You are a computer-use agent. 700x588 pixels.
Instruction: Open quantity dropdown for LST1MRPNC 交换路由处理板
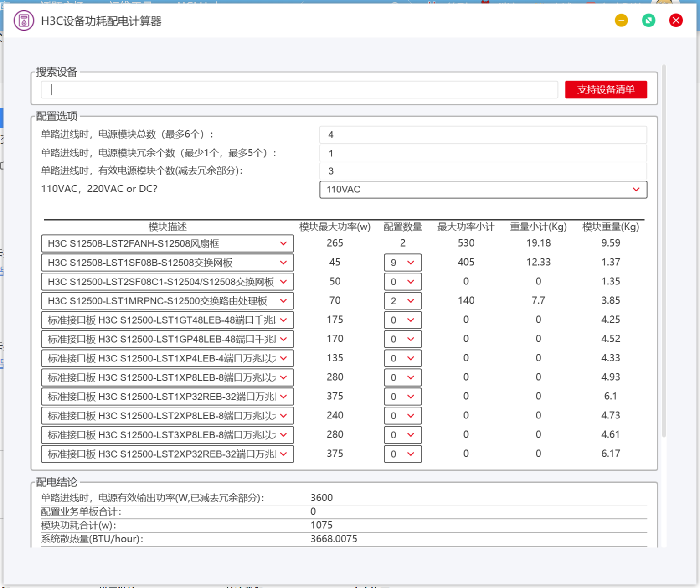coord(402,301)
